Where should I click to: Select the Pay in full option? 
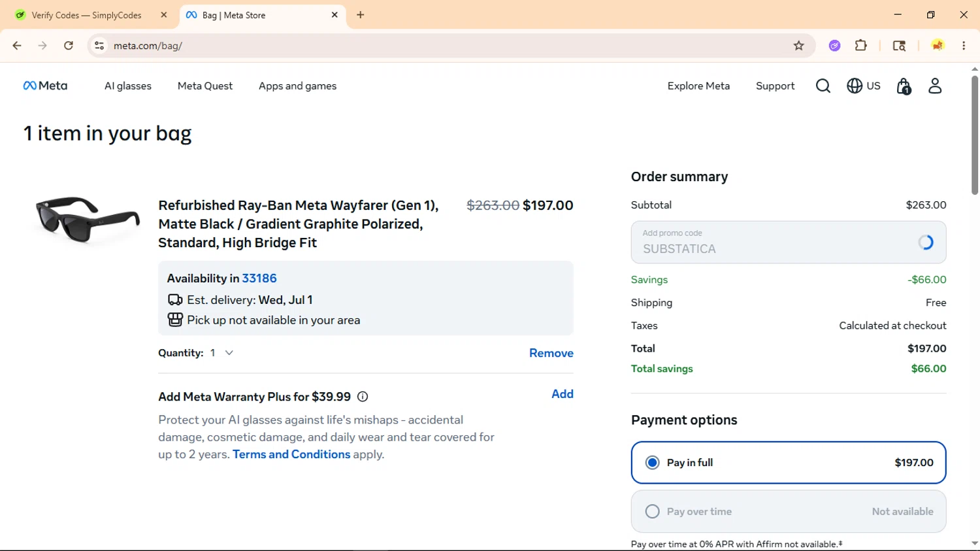coord(789,463)
